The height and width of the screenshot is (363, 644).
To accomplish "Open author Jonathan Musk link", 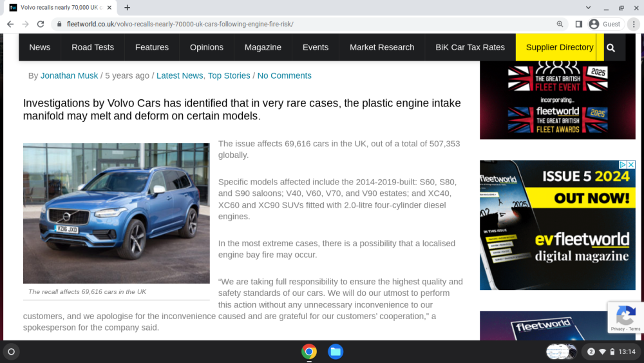I will pyautogui.click(x=69, y=75).
